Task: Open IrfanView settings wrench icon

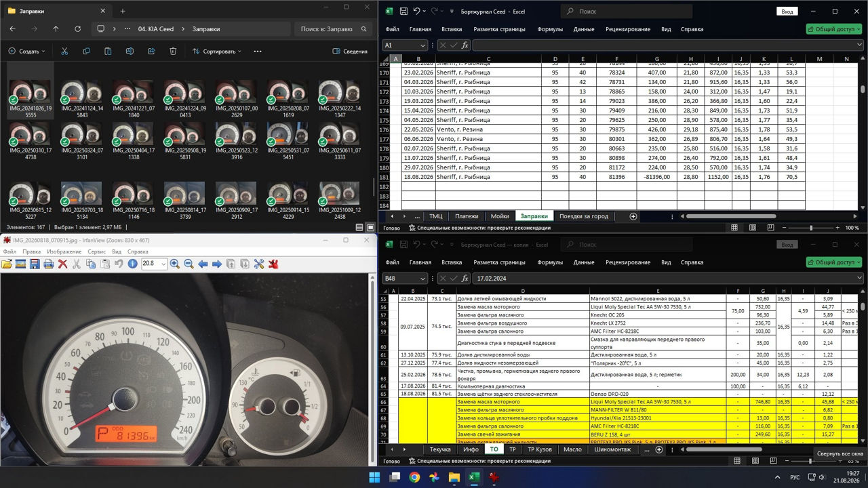Action: (x=259, y=264)
